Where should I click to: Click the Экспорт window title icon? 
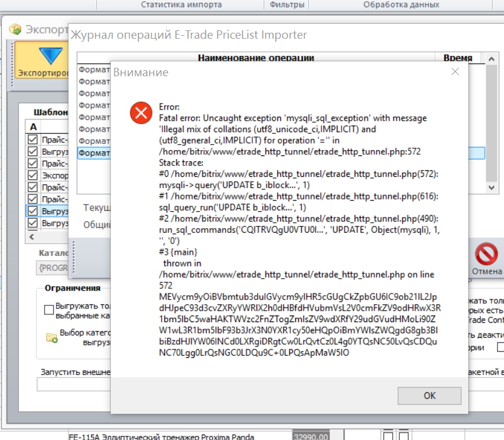(x=15, y=30)
